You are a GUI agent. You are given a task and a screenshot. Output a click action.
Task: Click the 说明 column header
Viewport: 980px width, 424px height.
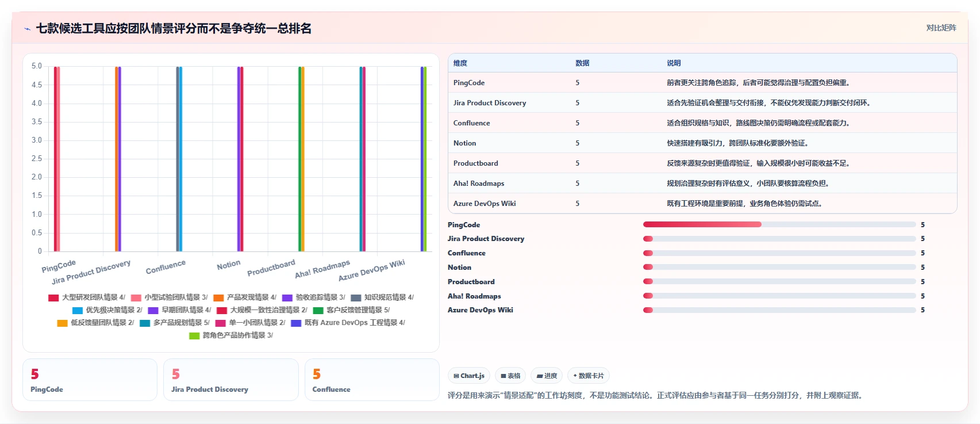click(674, 63)
